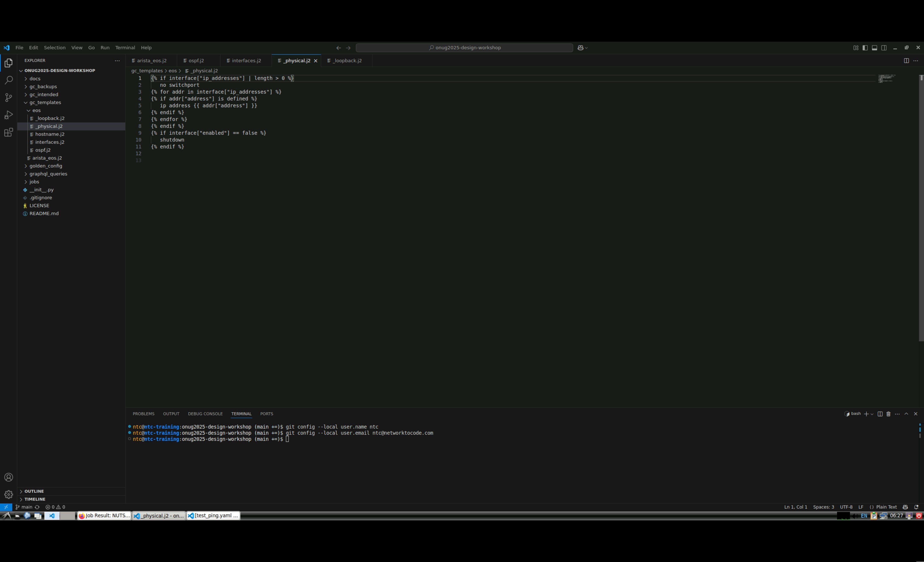This screenshot has width=924, height=562.
Task: Open Manage gear settings menu
Action: (9, 494)
